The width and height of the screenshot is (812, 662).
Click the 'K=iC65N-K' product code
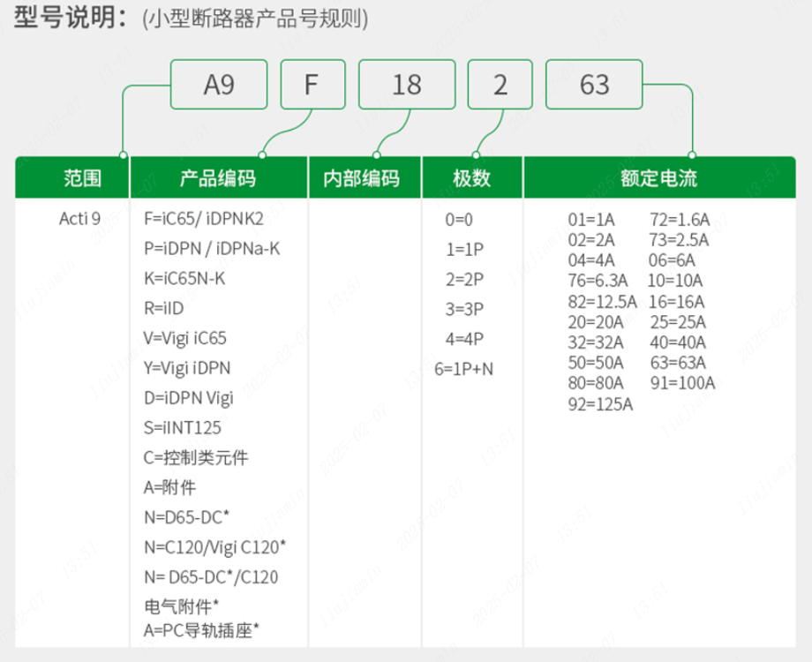184,279
